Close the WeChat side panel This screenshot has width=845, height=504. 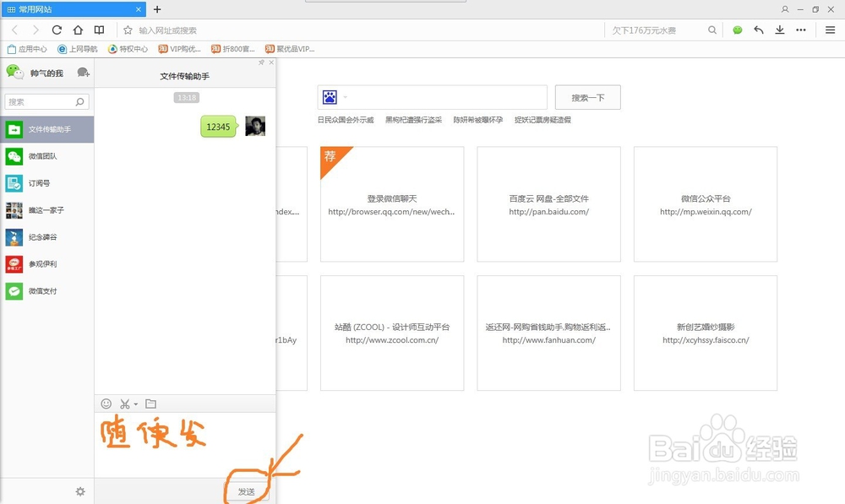(x=271, y=62)
